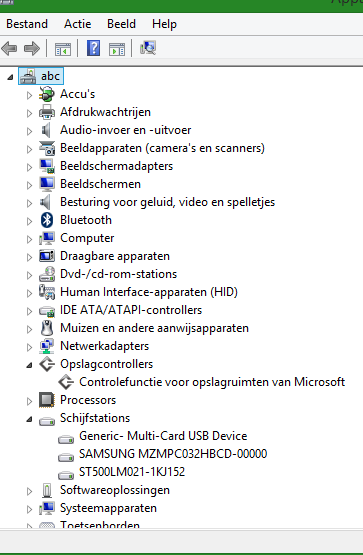Collapse the abc root computer node
The width and height of the screenshot is (363, 555).
pyautogui.click(x=10, y=77)
